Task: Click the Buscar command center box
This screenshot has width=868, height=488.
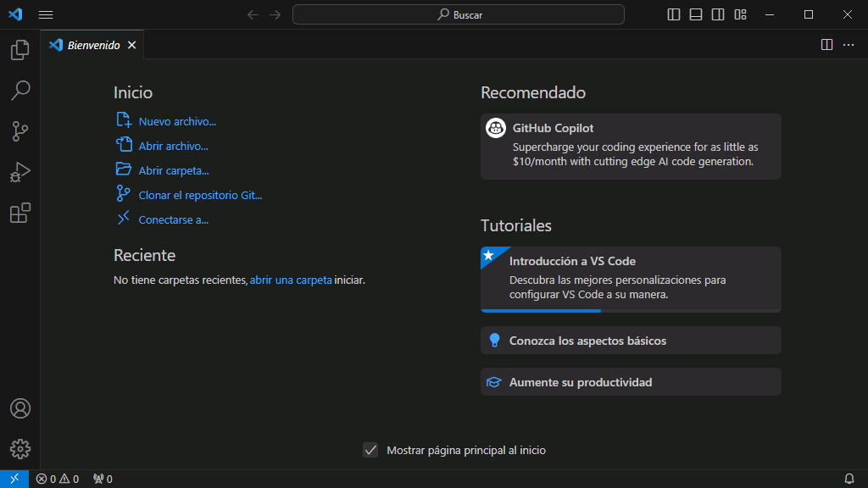Action: tap(459, 15)
